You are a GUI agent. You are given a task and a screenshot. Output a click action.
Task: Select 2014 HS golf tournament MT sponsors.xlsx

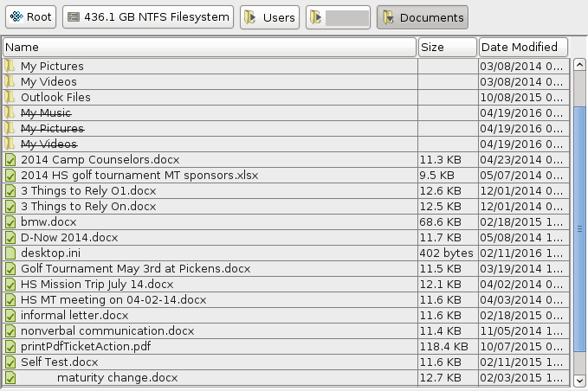pyautogui.click(x=139, y=176)
